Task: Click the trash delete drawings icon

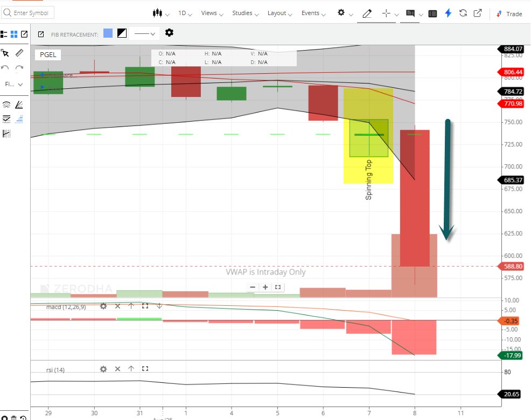Action: pyautogui.click(x=14, y=418)
